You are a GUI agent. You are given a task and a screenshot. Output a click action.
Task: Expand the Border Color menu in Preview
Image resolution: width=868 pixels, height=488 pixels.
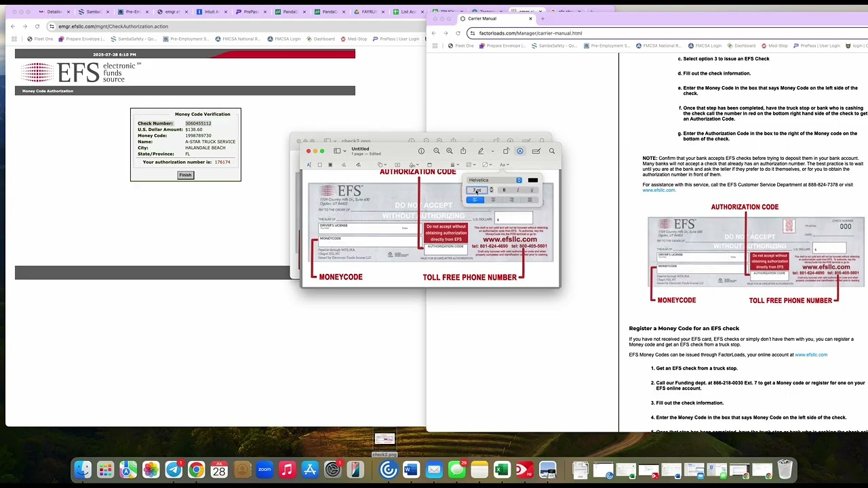471,165
